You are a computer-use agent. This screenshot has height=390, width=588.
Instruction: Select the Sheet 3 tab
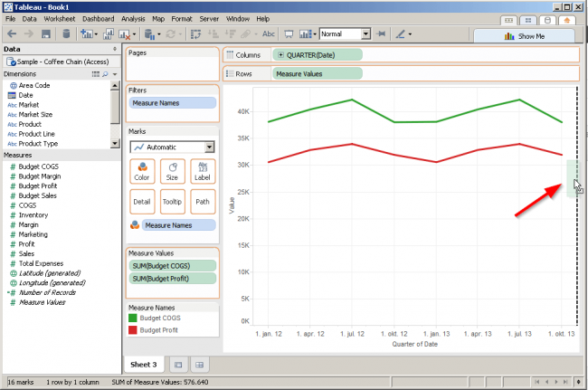click(143, 365)
